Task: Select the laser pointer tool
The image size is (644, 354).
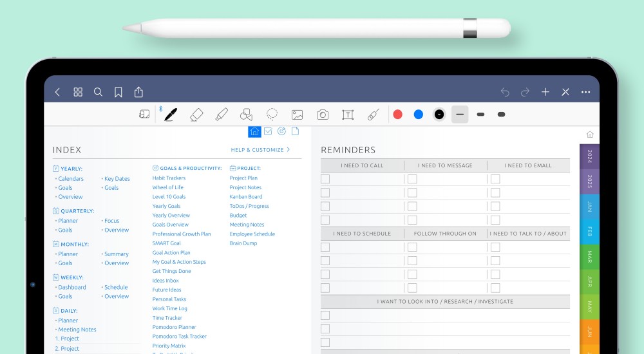Action: pos(373,115)
